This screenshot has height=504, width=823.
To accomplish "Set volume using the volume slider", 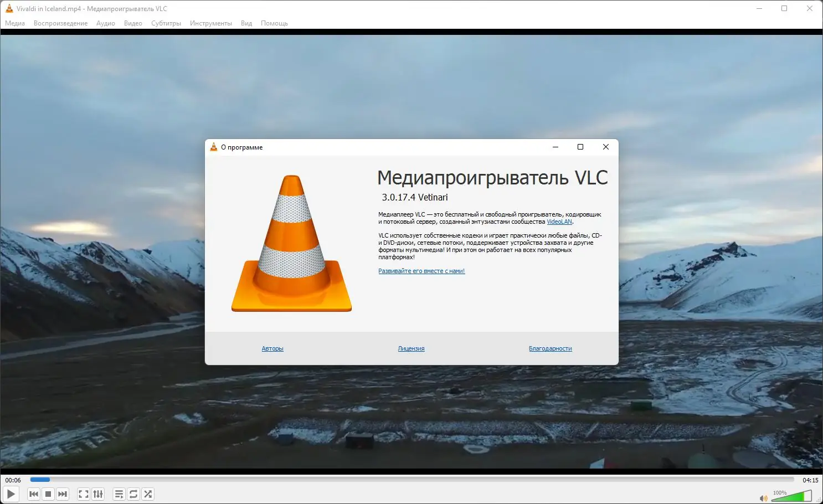I will coord(791,496).
